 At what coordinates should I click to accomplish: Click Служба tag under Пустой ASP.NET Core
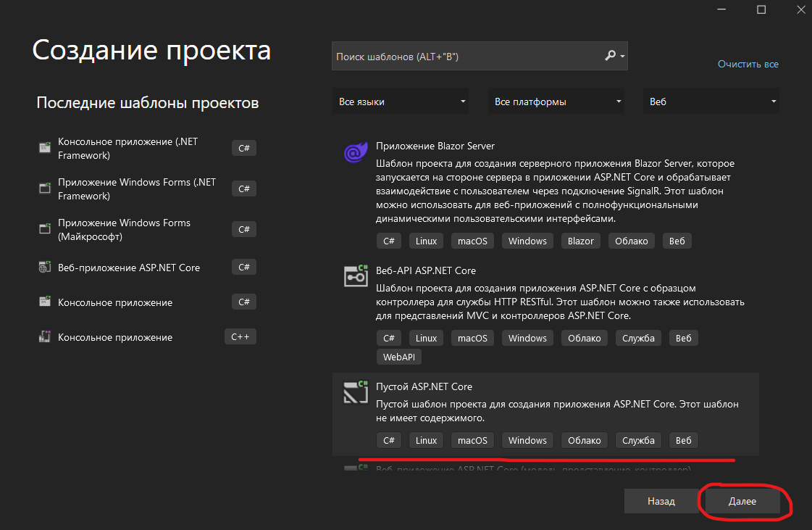tap(638, 440)
